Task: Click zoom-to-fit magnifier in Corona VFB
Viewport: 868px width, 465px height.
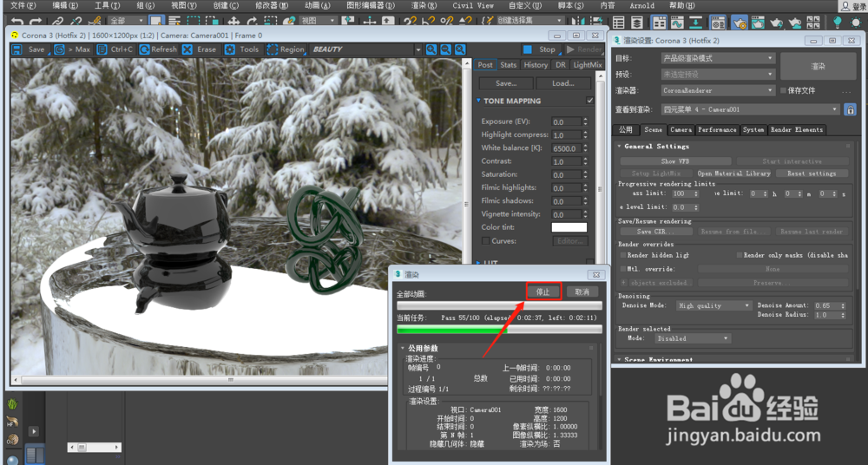Action: click(x=460, y=49)
